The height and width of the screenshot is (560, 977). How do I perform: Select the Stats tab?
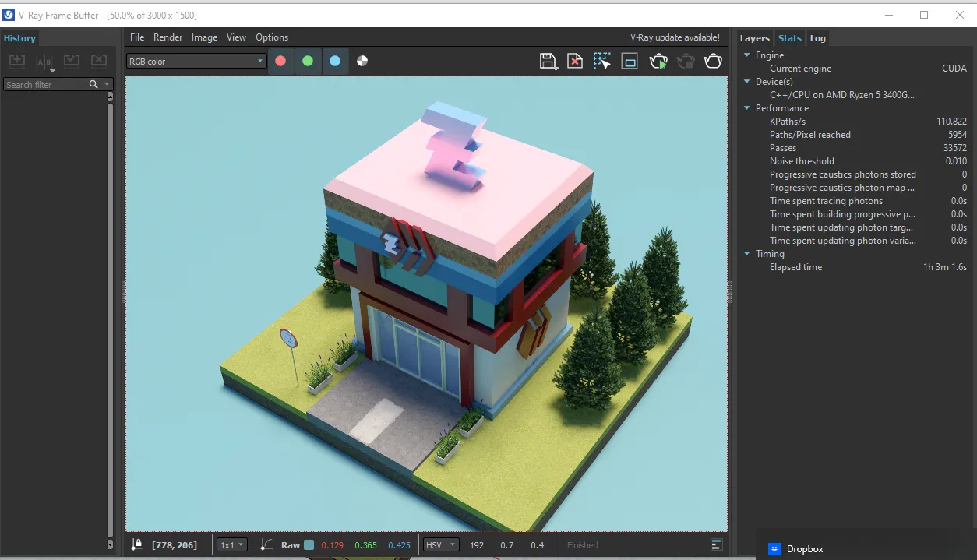(789, 38)
